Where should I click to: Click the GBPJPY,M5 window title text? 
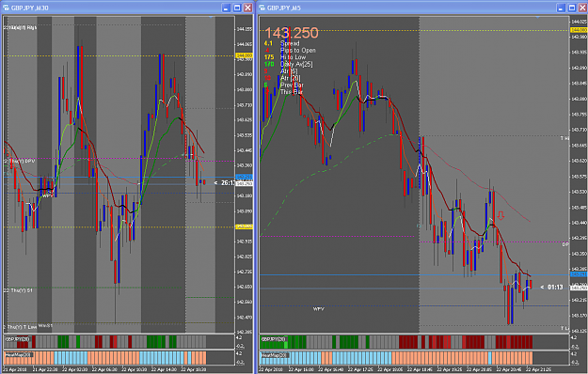point(284,8)
